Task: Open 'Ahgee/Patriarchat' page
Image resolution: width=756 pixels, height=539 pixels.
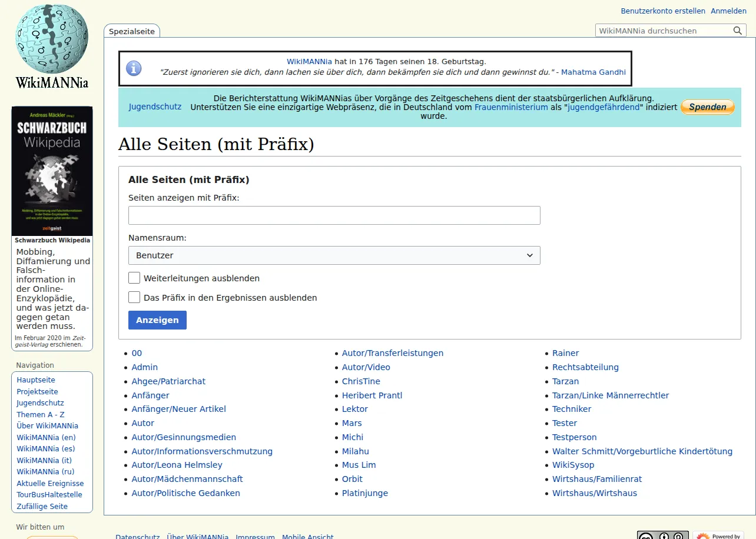Action: click(168, 381)
